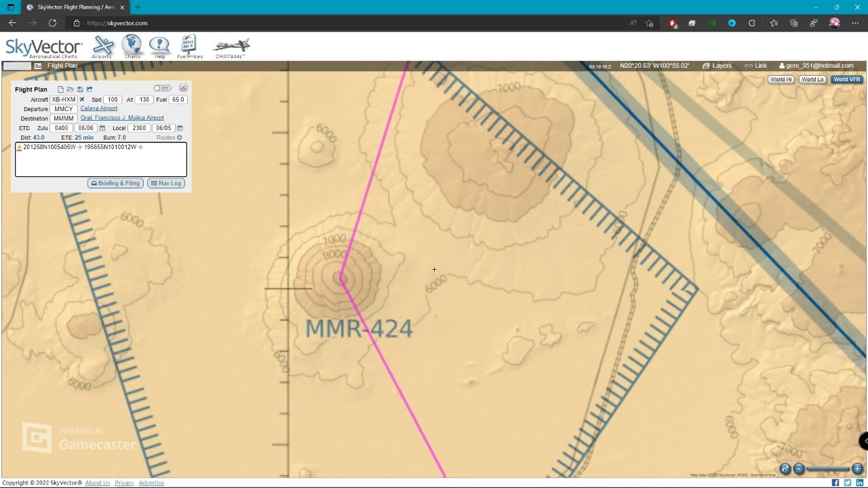The width and height of the screenshot is (868, 488).
Task: Open the Local date calendar picker
Action: (180, 128)
